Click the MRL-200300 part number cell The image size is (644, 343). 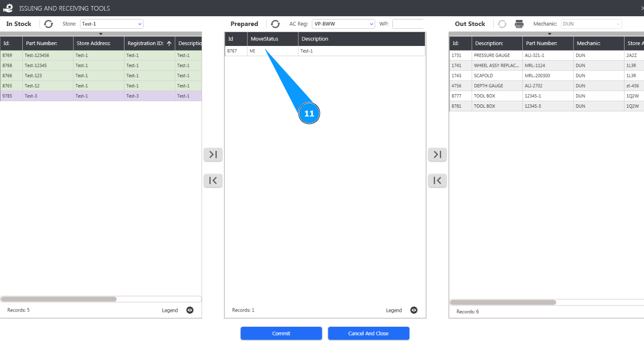click(548, 76)
